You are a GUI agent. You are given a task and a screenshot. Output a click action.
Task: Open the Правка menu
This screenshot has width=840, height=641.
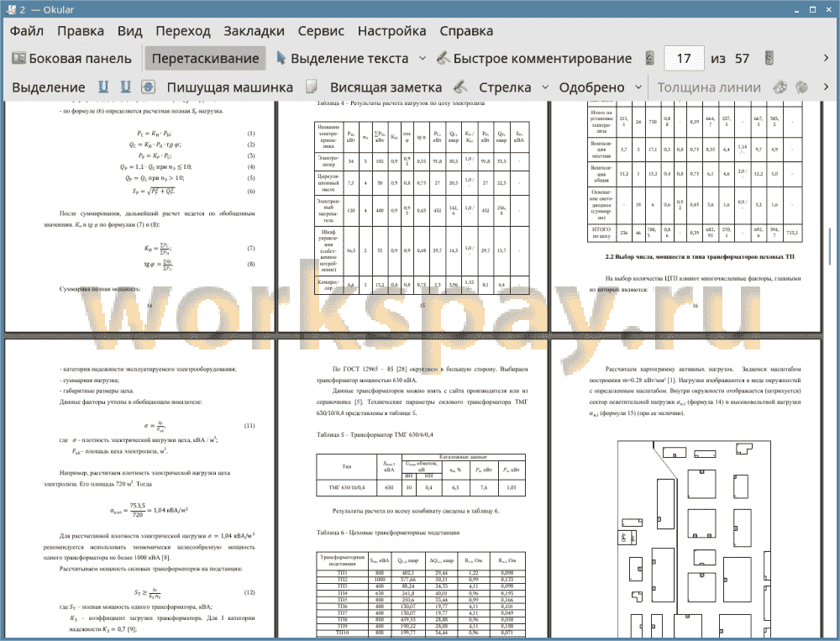[x=81, y=30]
